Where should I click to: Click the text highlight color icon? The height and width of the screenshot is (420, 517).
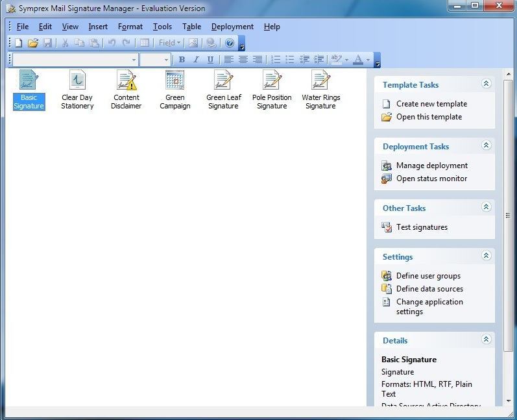click(336, 60)
